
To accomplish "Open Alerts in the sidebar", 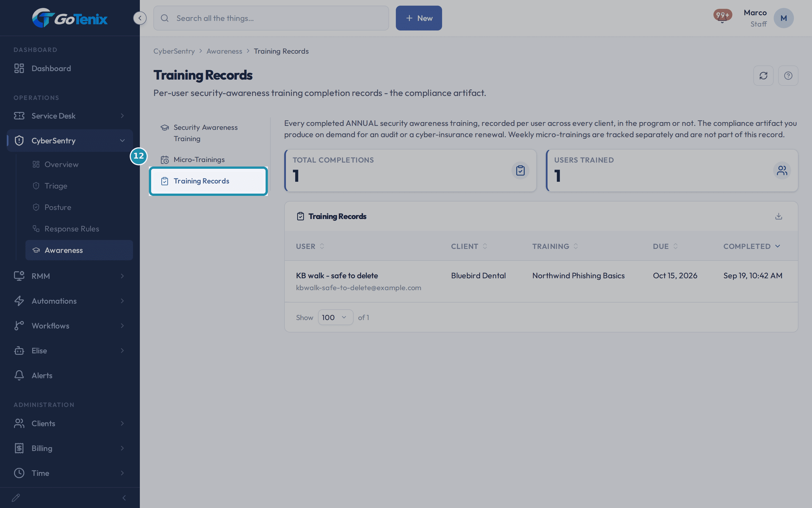I will [70, 375].
